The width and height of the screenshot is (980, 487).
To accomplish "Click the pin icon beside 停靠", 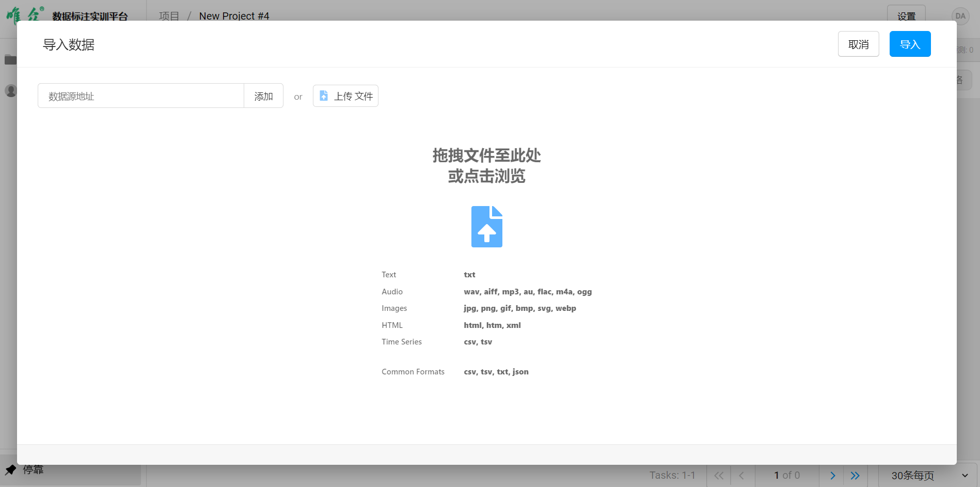I will point(11,470).
